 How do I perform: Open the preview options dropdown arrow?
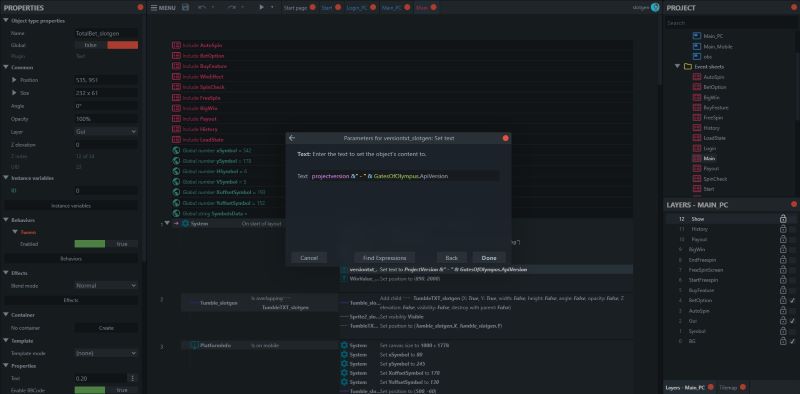click(x=272, y=8)
